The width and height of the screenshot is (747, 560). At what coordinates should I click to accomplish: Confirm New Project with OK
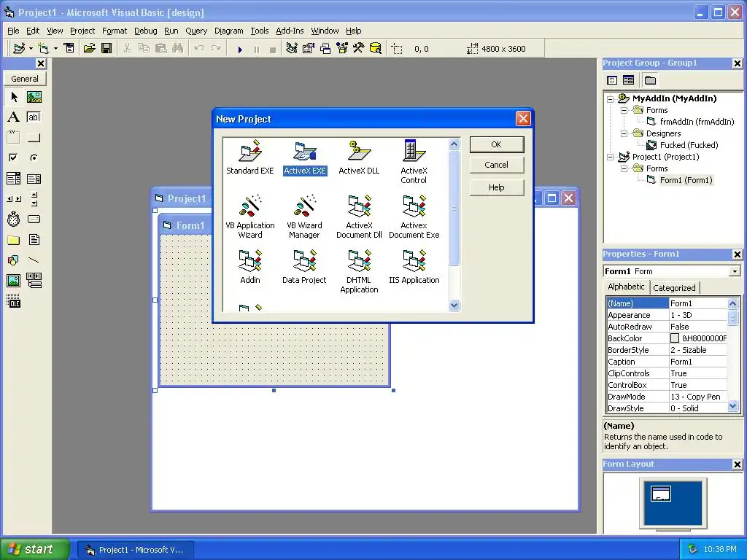tap(496, 145)
